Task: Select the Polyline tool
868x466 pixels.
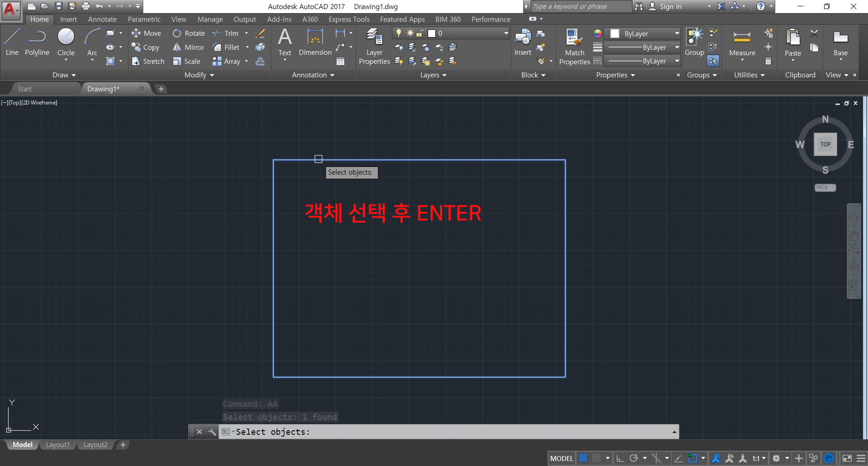Action: coord(37,42)
